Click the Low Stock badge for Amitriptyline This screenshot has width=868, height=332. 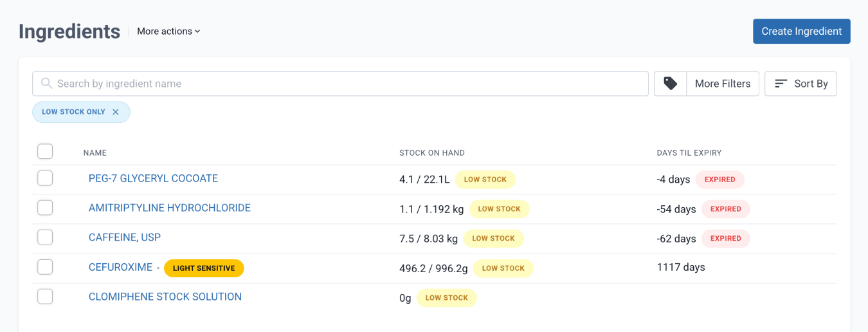click(x=499, y=209)
